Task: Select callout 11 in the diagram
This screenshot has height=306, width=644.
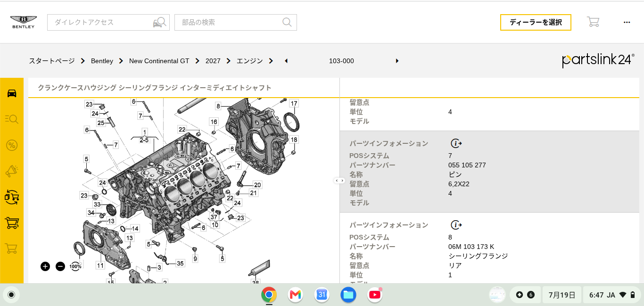Action: point(100,265)
